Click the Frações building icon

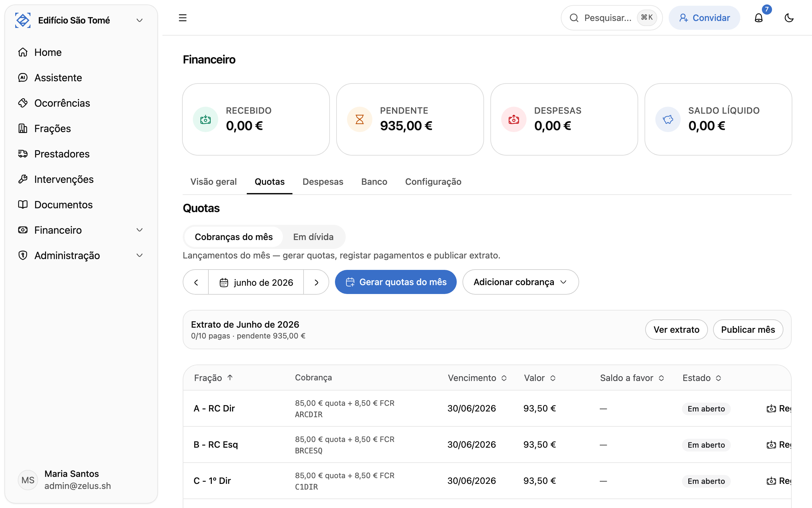click(x=23, y=128)
